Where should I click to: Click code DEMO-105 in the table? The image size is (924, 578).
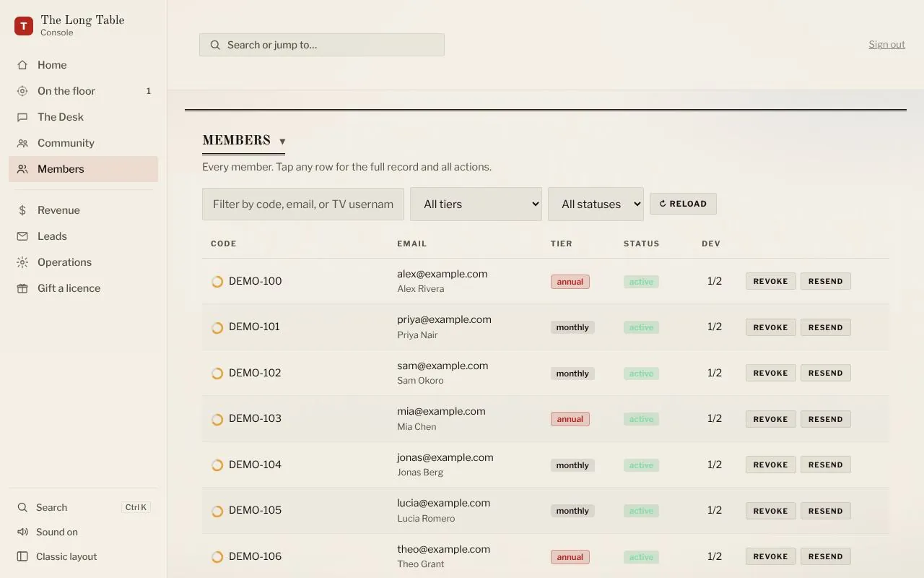pos(255,510)
